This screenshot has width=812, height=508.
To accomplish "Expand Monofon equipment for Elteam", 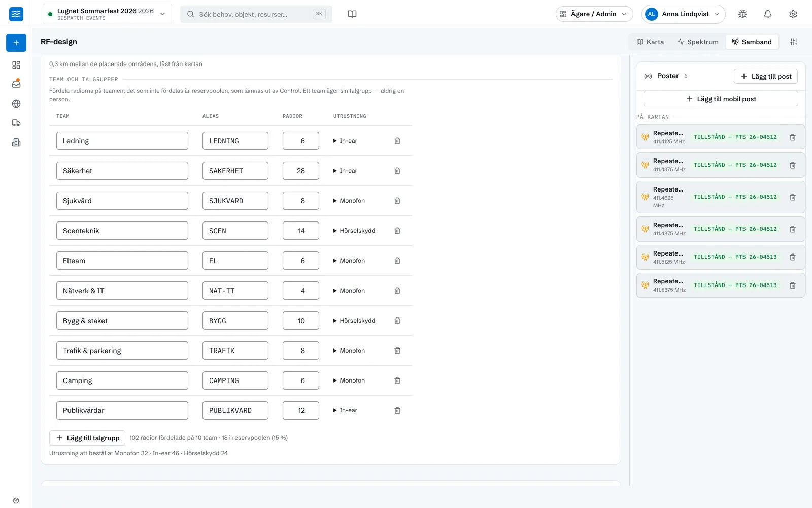I will click(349, 261).
